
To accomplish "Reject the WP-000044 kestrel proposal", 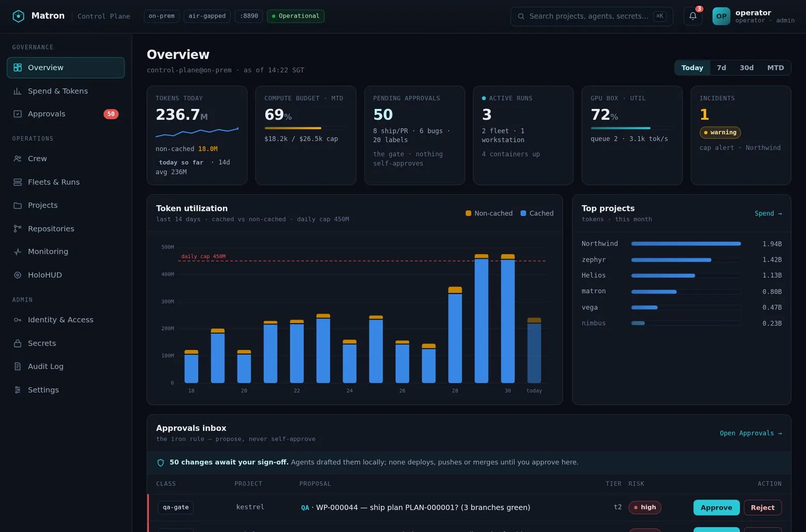I will pyautogui.click(x=763, y=508).
